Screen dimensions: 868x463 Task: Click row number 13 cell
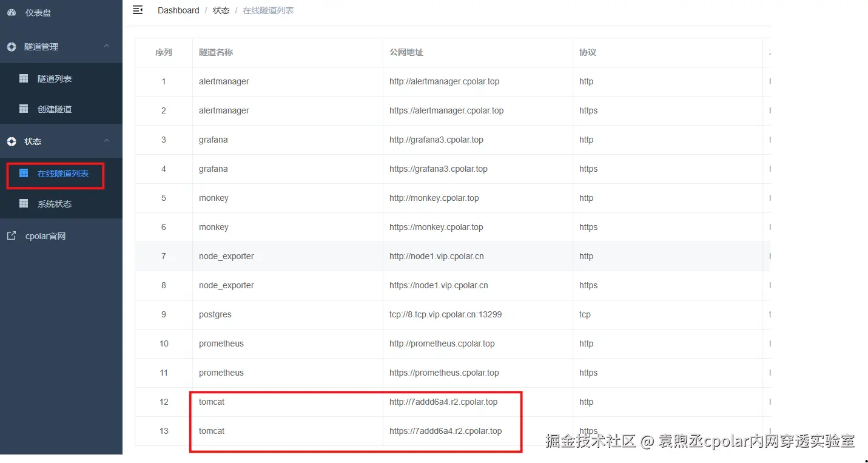point(164,431)
